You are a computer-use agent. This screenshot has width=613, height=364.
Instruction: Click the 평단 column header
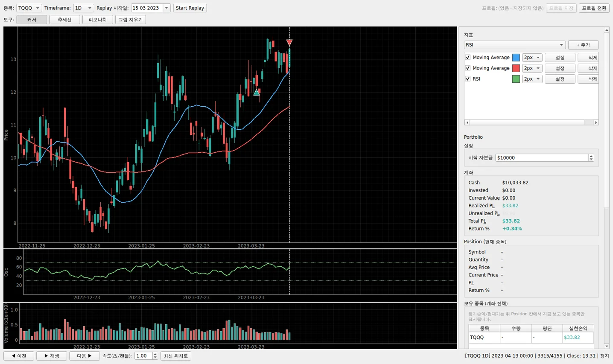coord(547,328)
